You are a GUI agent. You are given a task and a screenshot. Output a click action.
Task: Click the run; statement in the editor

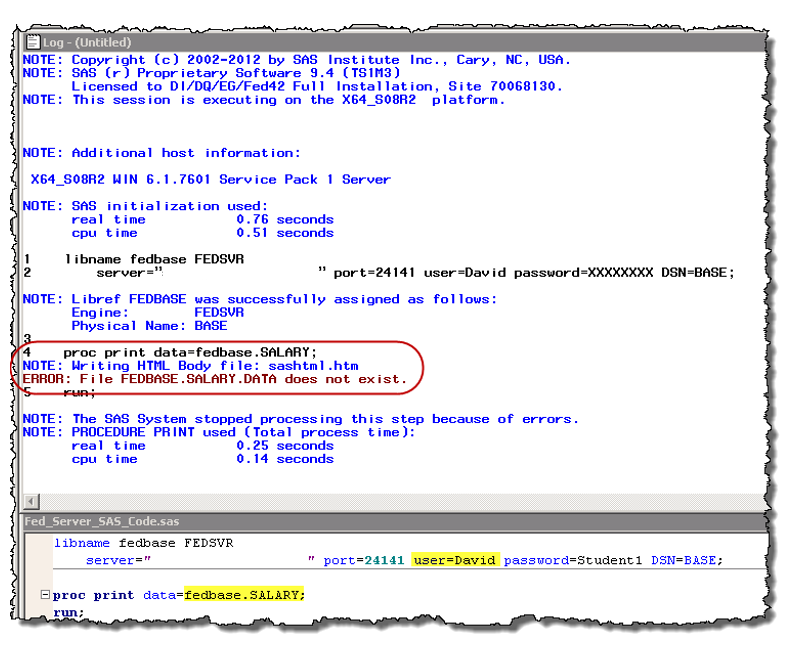click(69, 612)
